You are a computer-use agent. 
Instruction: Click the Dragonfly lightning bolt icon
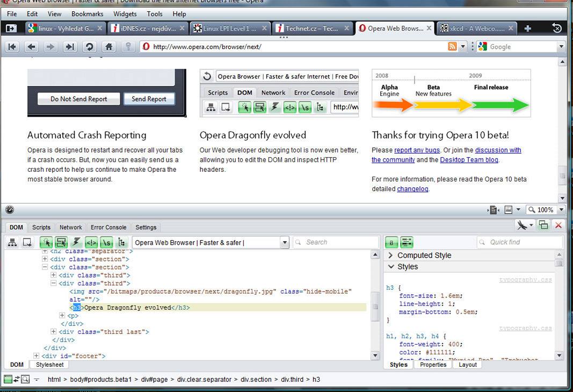[77, 242]
